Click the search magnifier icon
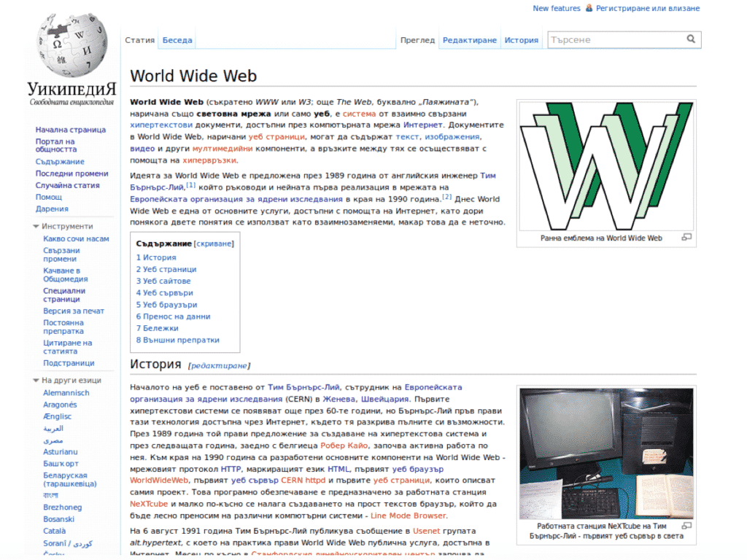 click(x=691, y=39)
